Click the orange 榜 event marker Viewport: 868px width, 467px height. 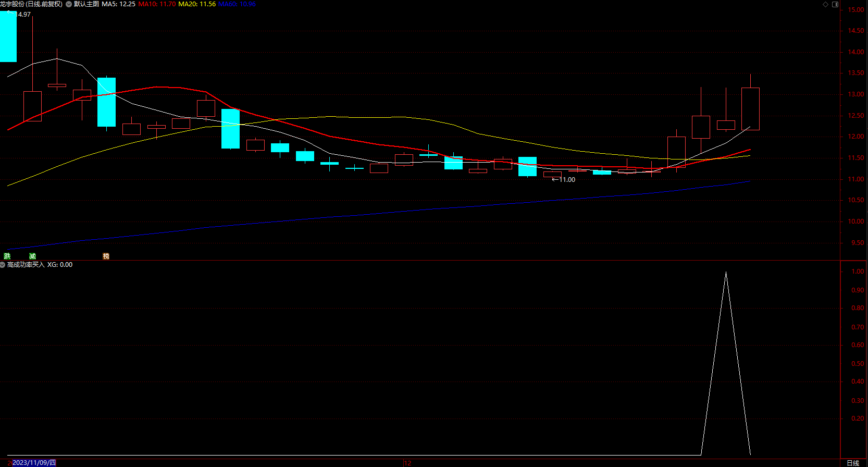(106, 256)
